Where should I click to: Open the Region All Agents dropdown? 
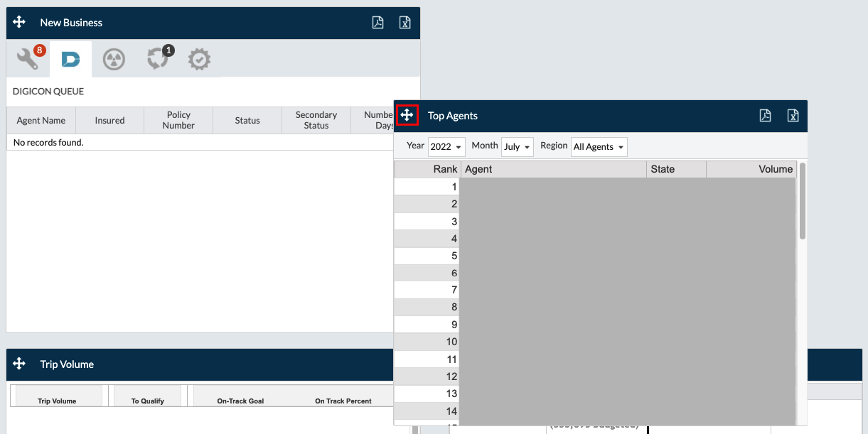[599, 147]
